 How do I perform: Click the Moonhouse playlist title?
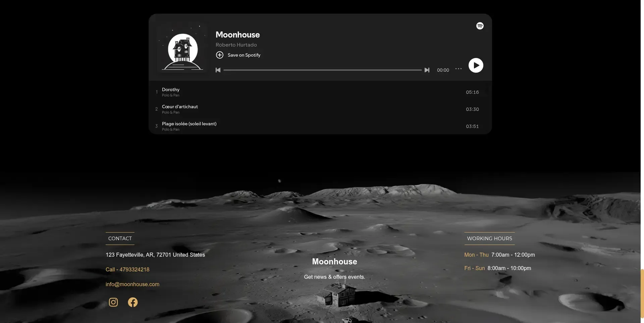click(x=237, y=35)
